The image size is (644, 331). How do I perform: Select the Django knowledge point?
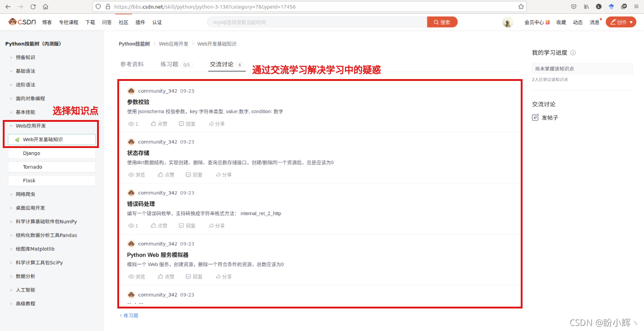pos(52,153)
